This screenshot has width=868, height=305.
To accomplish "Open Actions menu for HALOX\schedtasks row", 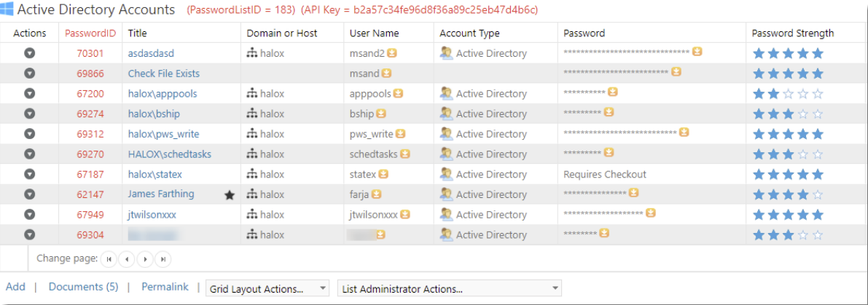I will 30,154.
